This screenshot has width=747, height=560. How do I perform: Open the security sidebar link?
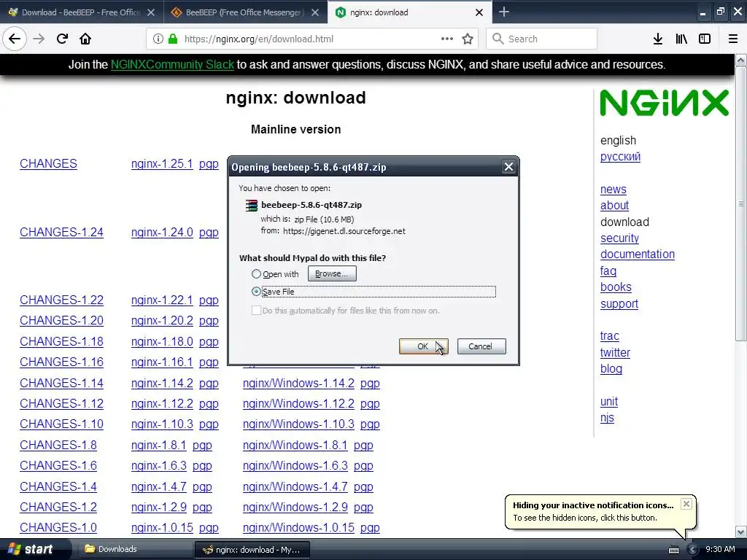[x=619, y=238]
